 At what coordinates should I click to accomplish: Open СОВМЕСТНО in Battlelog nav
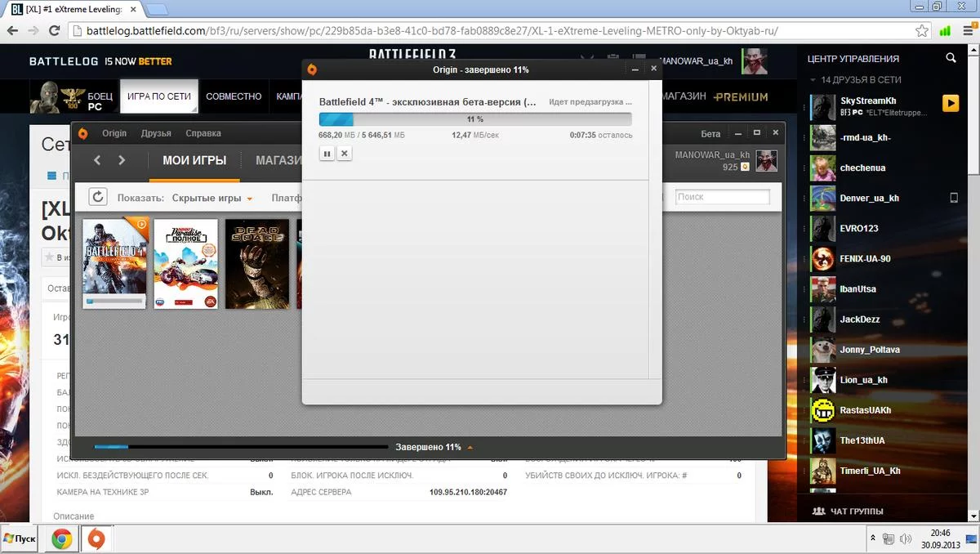(234, 96)
